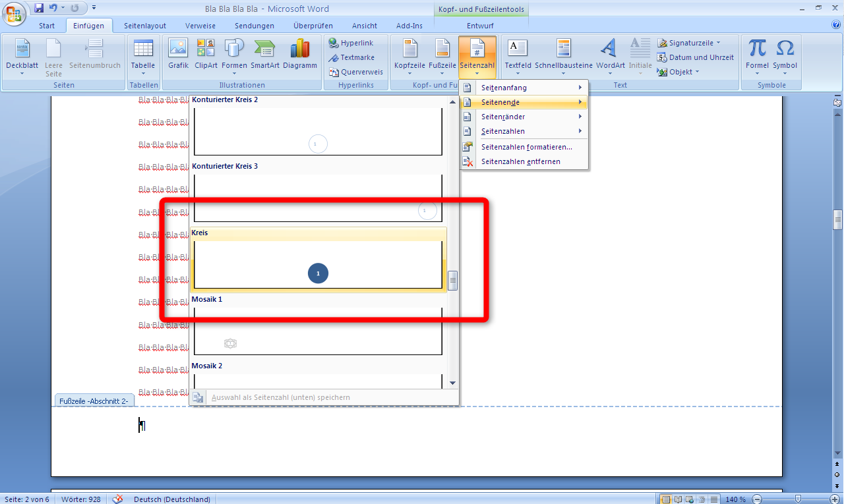The height and width of the screenshot is (504, 844).
Task: Switch to the Seitenlayout tab
Action: [145, 26]
